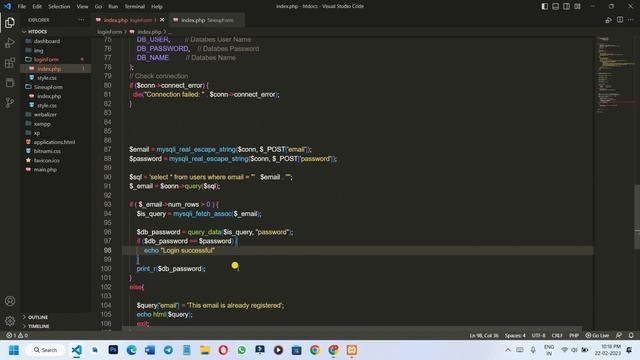Viewport: 640px width, 360px height.
Task: Open Explorer views and more actions ellipsis
Action: (x=81, y=20)
